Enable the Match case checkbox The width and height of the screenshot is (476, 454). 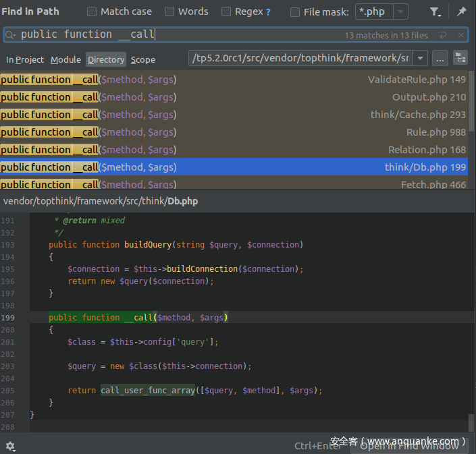[92, 11]
